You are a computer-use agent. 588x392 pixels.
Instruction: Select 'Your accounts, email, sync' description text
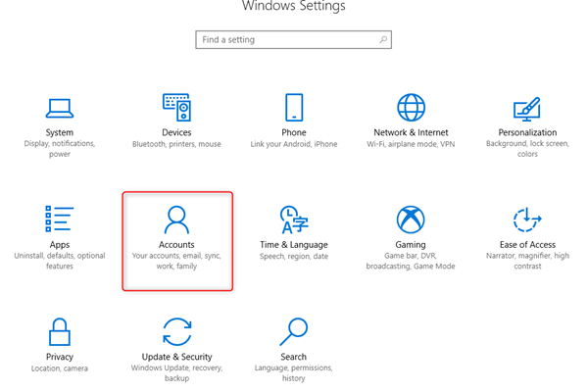pos(176,256)
